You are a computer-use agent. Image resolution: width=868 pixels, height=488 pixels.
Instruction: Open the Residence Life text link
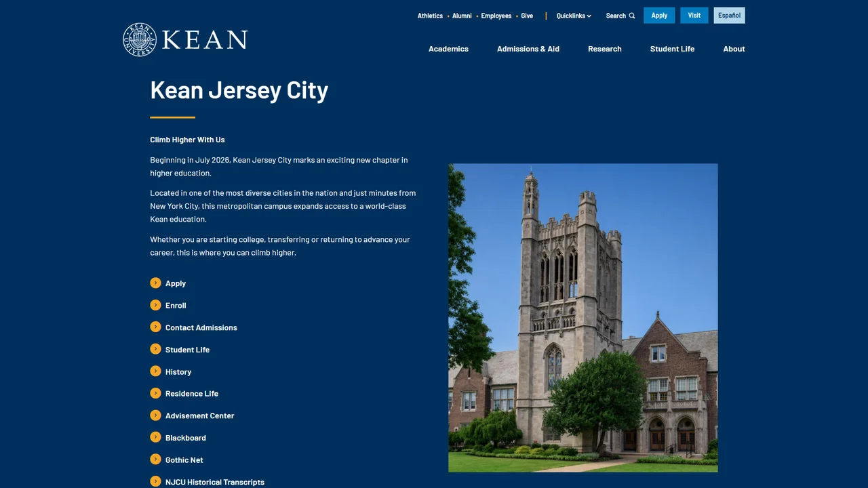[192, 394]
